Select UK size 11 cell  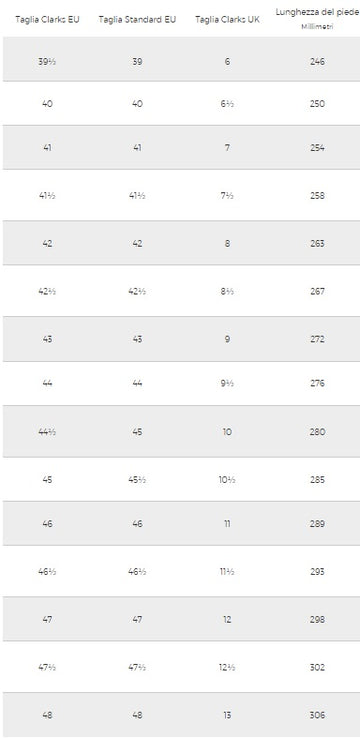(x=227, y=524)
